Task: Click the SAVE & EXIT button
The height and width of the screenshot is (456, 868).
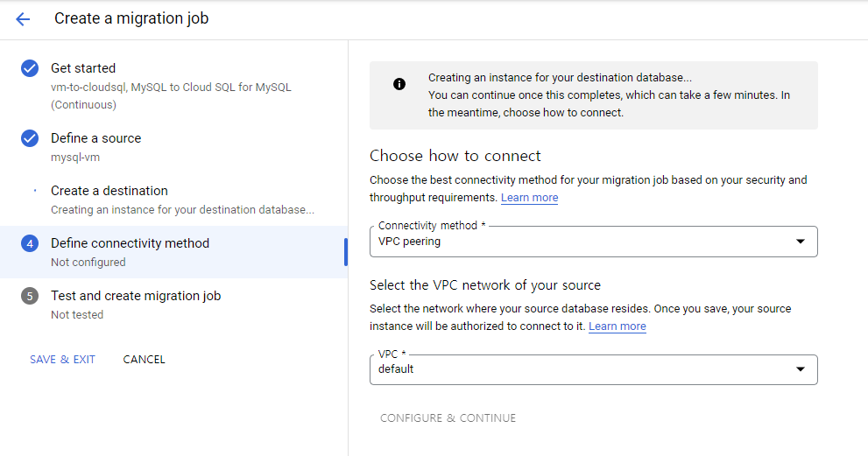Action: click(62, 360)
